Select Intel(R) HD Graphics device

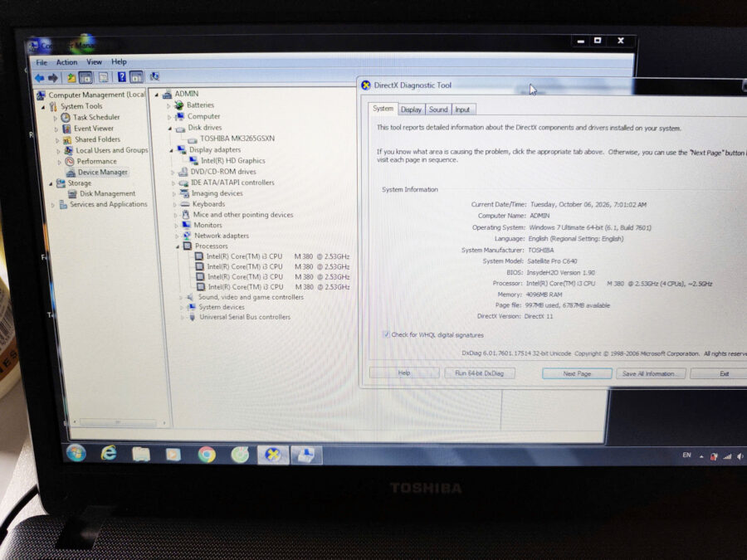tap(232, 160)
